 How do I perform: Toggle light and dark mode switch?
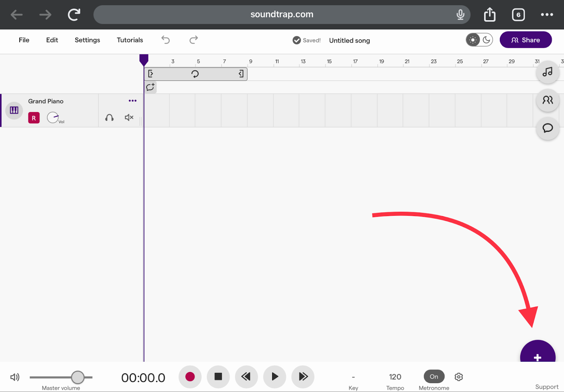click(x=479, y=40)
